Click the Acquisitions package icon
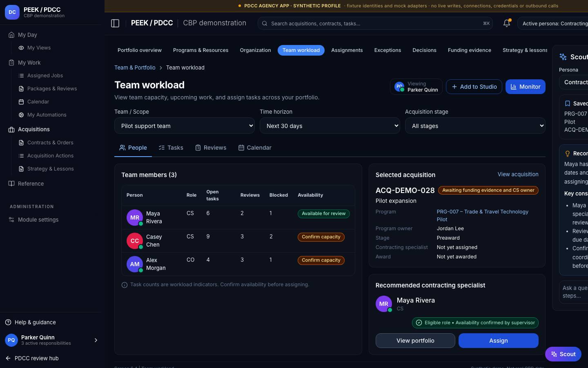Viewport: 588px width, 368px height. click(11, 130)
